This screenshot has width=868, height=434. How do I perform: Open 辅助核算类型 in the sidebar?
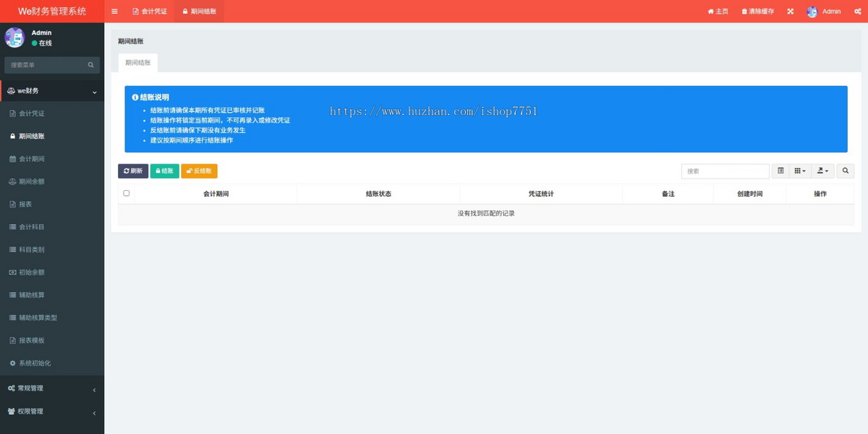(x=52, y=318)
